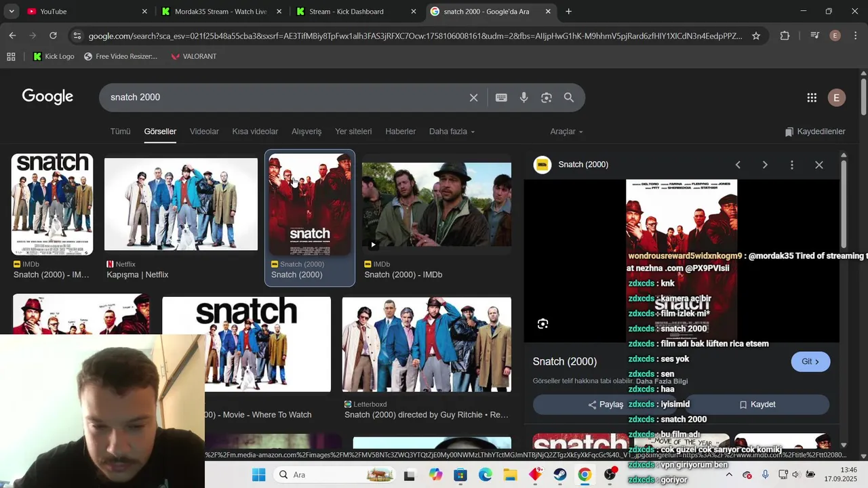The height and width of the screenshot is (488, 868).
Task: Open the Netflix Kapışma thumbnail
Action: tap(181, 204)
